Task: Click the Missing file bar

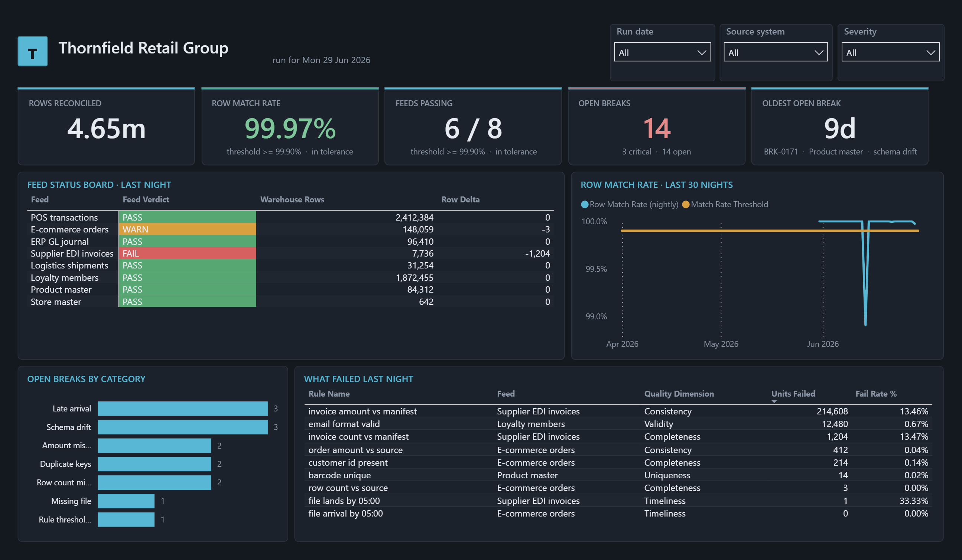Action: 126,501
